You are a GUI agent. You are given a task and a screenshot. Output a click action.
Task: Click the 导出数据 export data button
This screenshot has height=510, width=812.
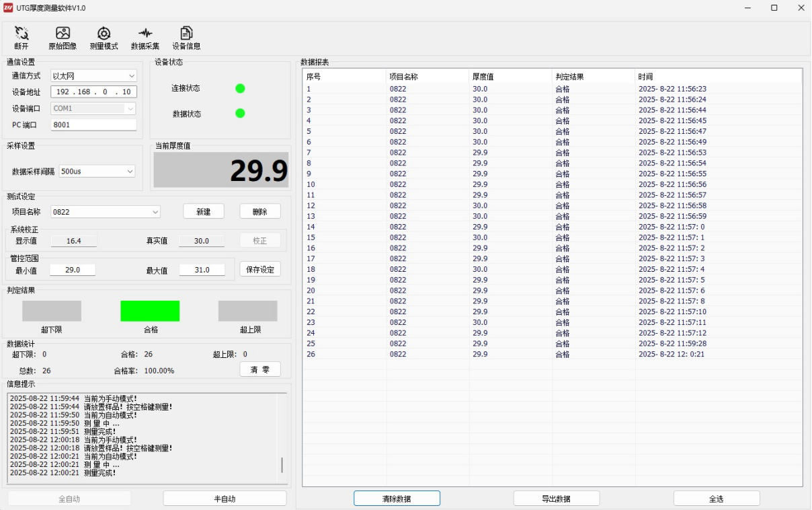pos(556,499)
